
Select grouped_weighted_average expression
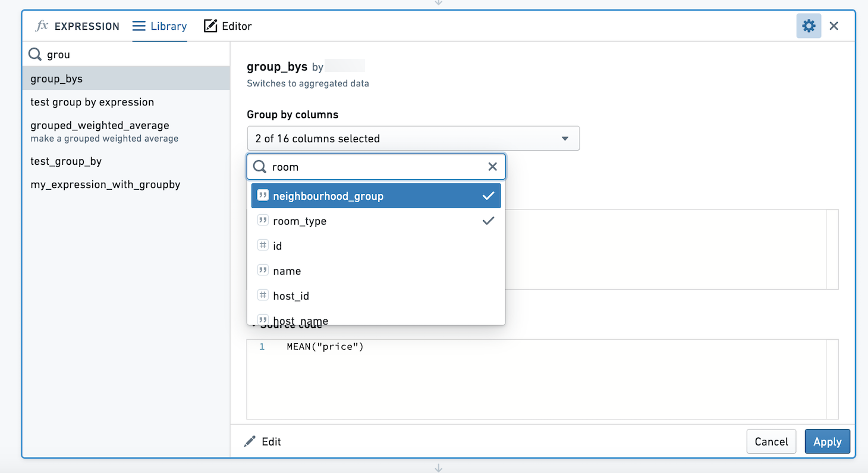coord(126,131)
